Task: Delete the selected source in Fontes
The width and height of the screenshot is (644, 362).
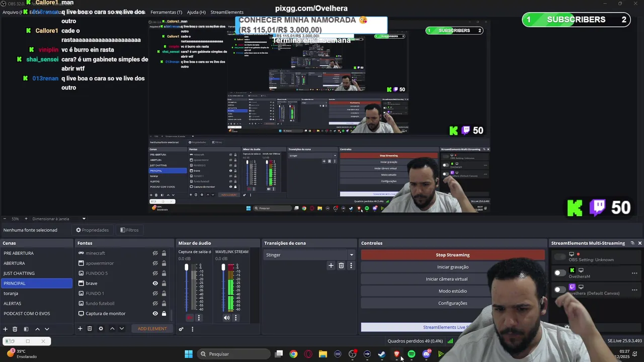Action: pos(90,328)
